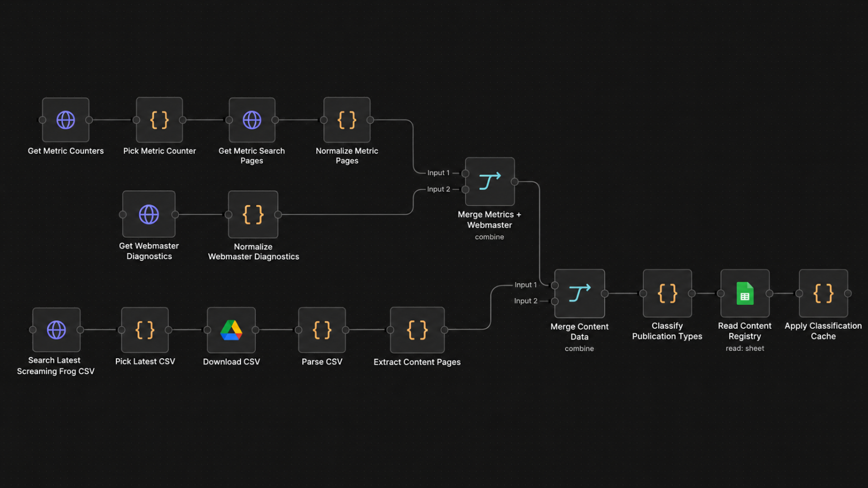Select the Get Webmaster Diagnostics globe node
868x488 pixels.
point(149,214)
